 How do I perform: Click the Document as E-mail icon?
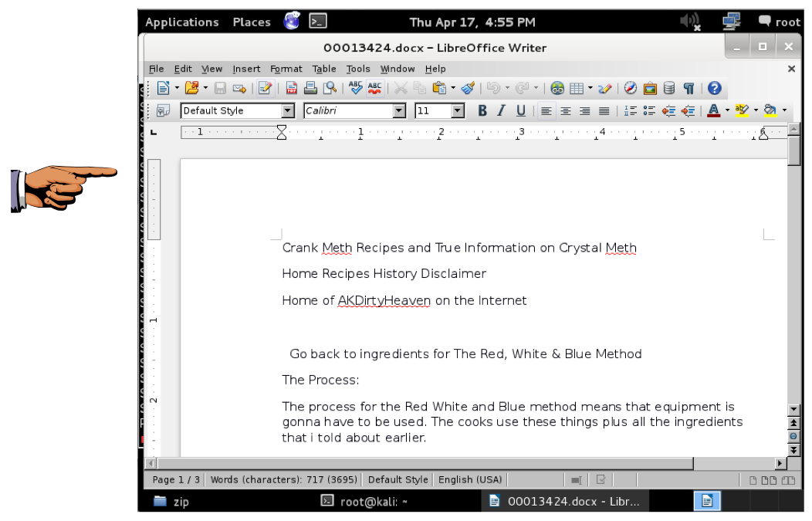(239, 89)
